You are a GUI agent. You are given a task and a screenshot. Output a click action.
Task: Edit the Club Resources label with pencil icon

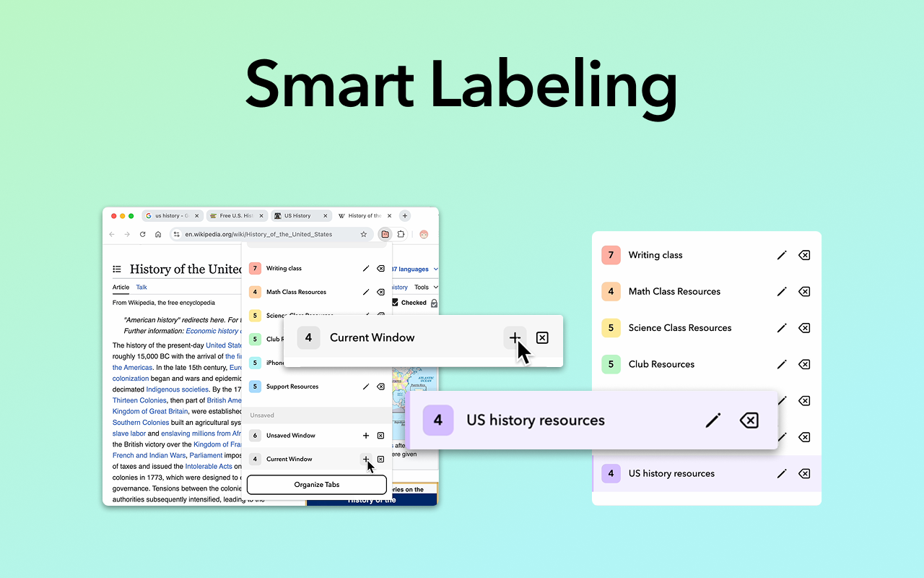point(781,364)
